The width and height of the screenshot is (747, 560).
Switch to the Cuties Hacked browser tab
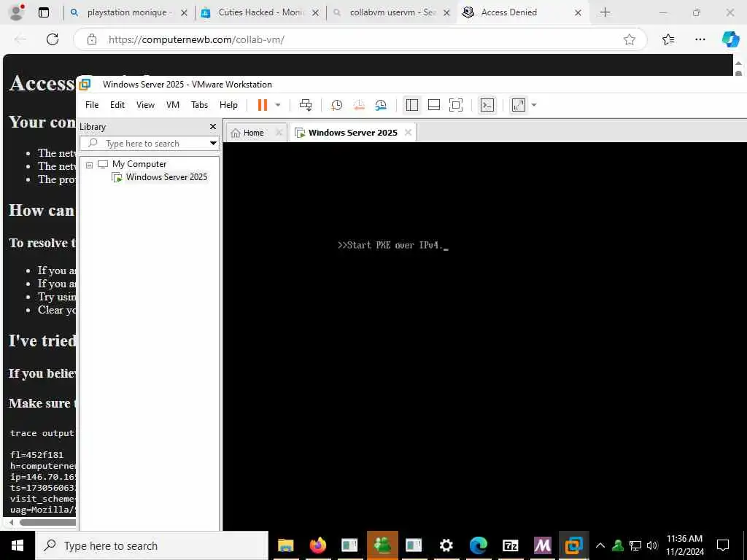[x=260, y=12]
